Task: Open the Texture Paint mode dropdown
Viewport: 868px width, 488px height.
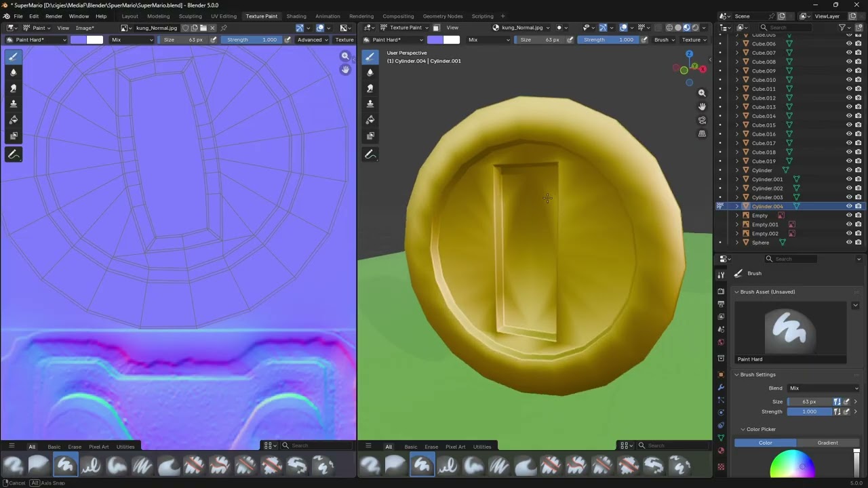Action: tap(405, 28)
